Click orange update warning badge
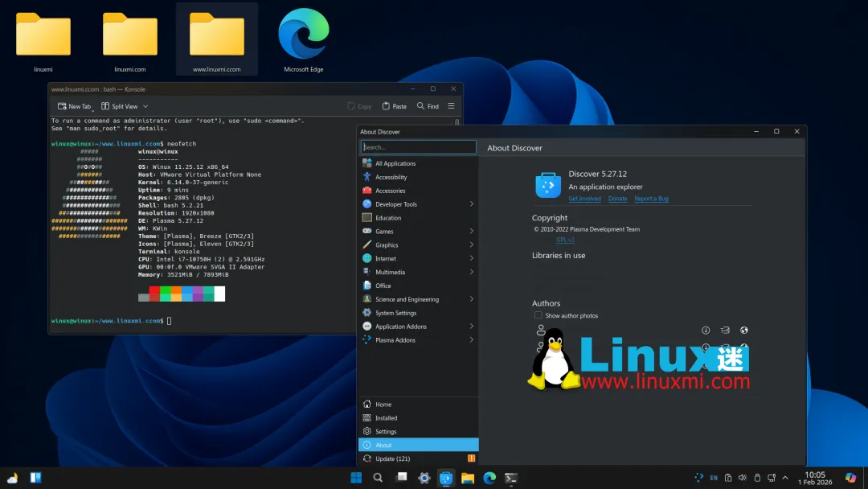Viewport: 868px width, 489px height. (x=471, y=458)
